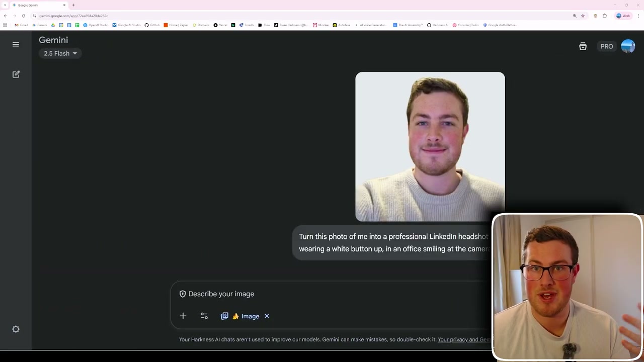The image size is (644, 362).
Task: Click the plus add files button
Action: coord(183,316)
